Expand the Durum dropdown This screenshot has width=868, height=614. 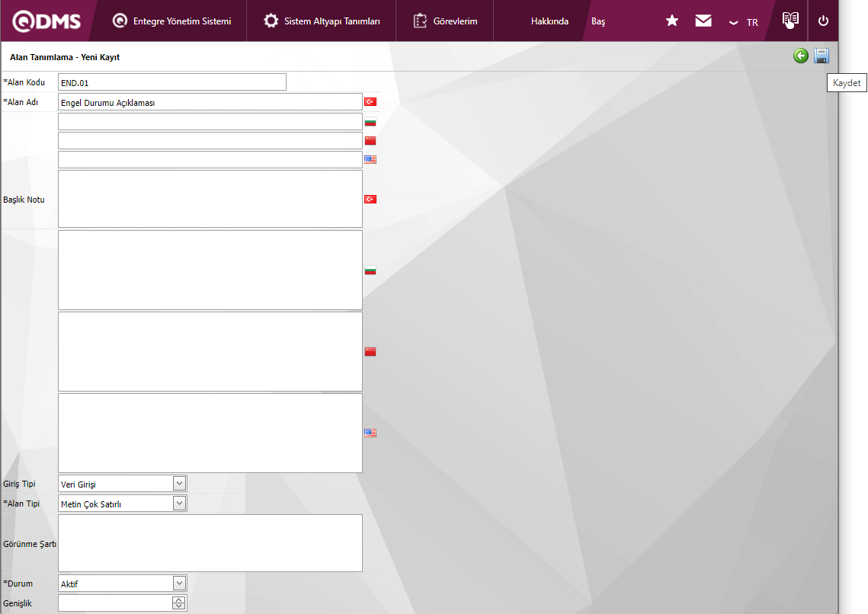click(x=179, y=583)
